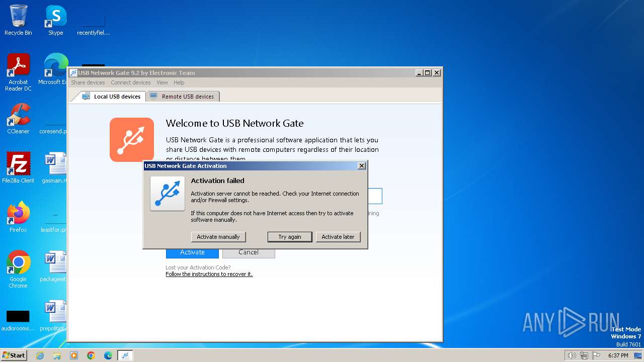This screenshot has width=644, height=362.
Task: Click the orange USB Network Gate logo
Action: (x=132, y=140)
